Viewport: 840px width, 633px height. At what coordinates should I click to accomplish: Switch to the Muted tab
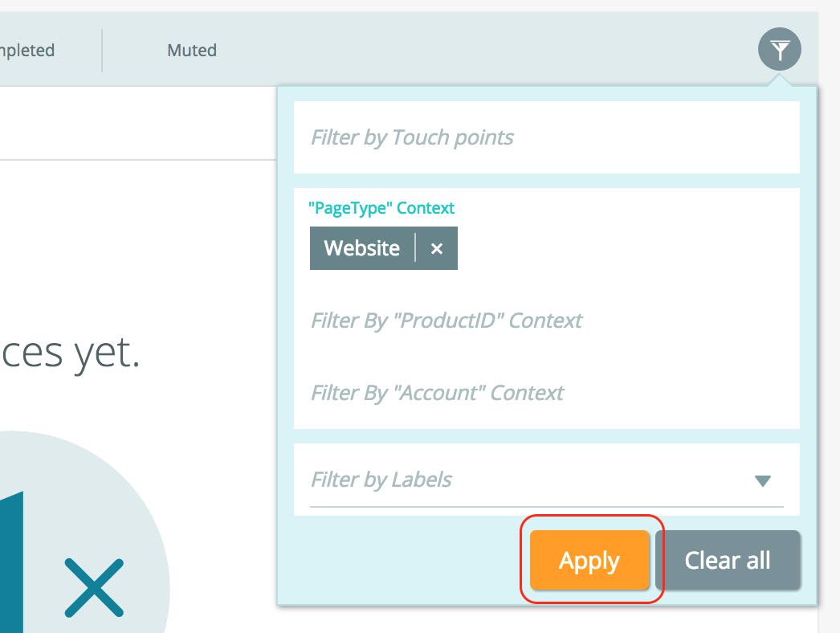coord(192,51)
